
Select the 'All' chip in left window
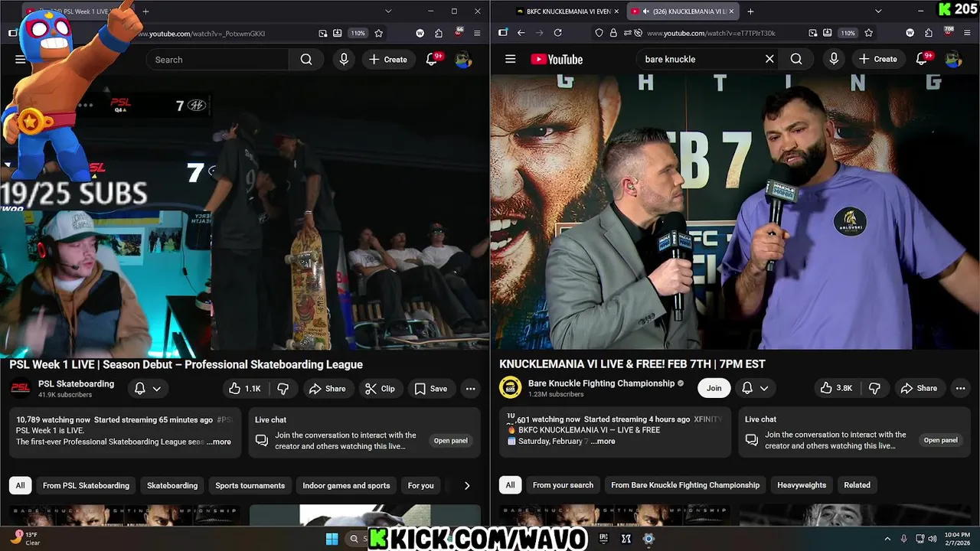click(20, 485)
